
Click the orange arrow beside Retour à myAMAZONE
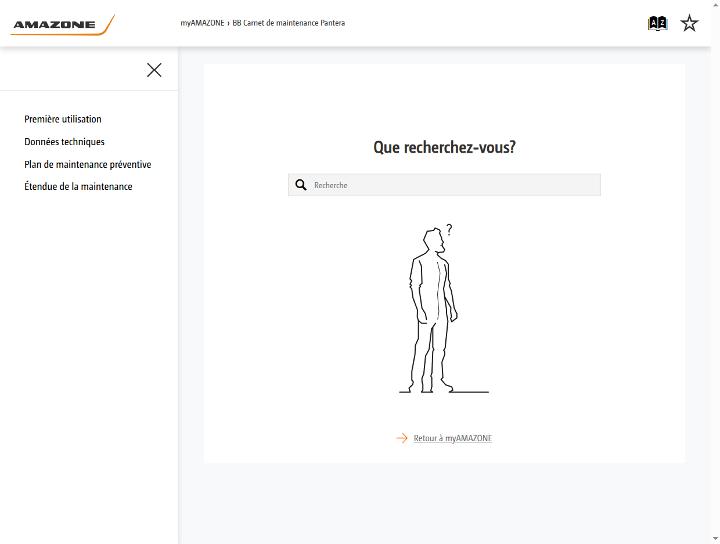(x=402, y=438)
